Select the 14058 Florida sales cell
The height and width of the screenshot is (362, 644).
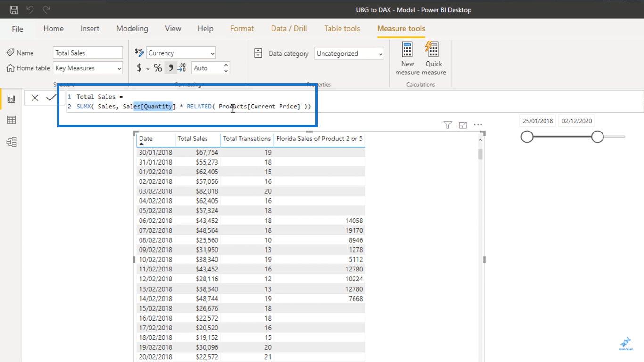pos(353,221)
